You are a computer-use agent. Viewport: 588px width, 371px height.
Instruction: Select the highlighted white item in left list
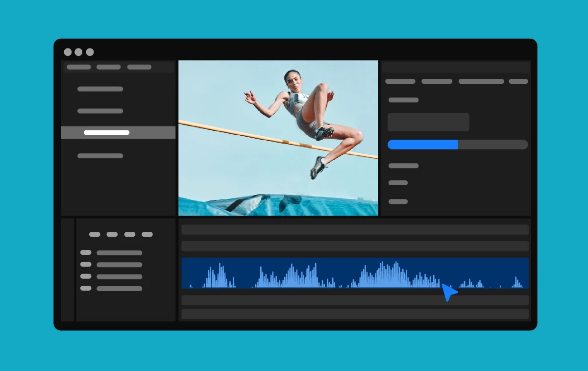(x=106, y=132)
